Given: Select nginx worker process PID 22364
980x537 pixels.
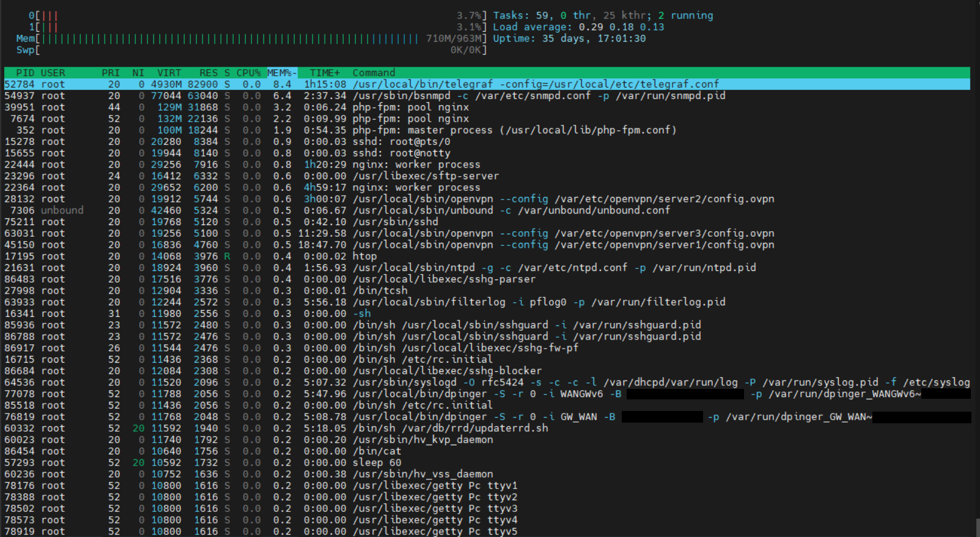Looking at the screenshot, I should pyautogui.click(x=487, y=187).
